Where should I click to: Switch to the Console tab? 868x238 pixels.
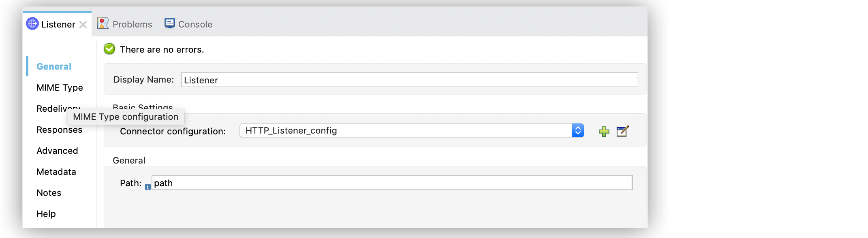click(x=195, y=24)
